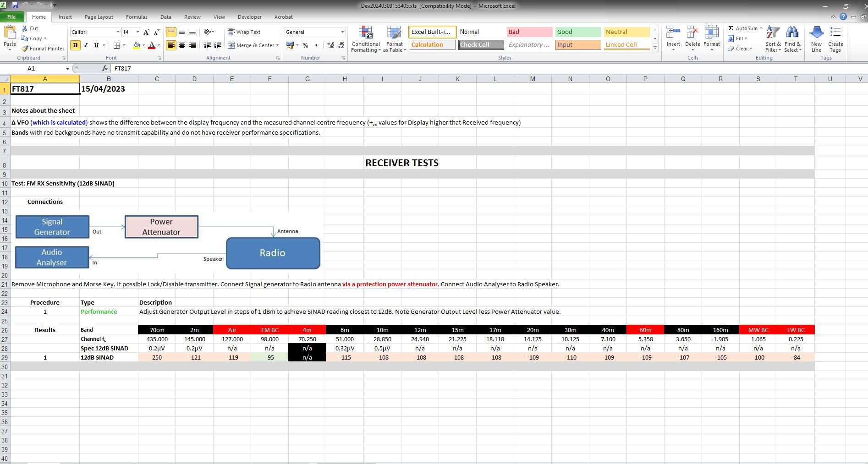This screenshot has width=868, height=464.
Task: Apply comma style number format
Action: 316,45
